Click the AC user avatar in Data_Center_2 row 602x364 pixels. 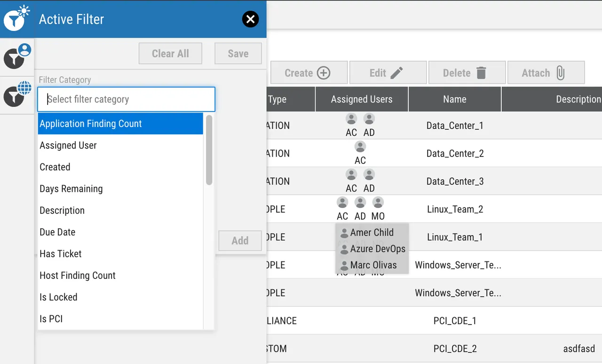[x=360, y=147]
